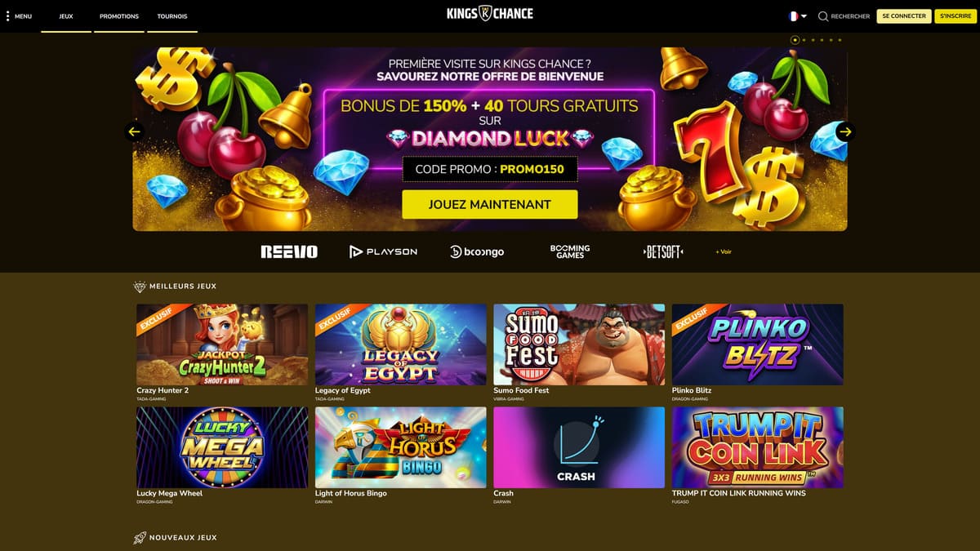Screen dimensions: 980x551
Task: Select the Reevo provider logo
Action: tap(289, 251)
